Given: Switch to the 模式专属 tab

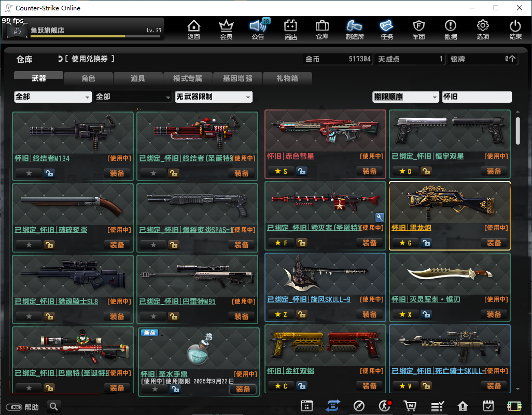Looking at the screenshot, I should [188, 78].
